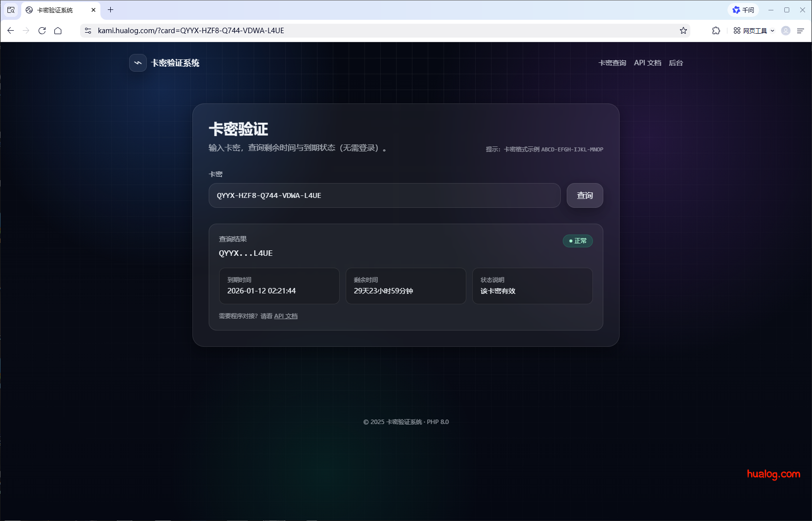
Task: Click the 卡密 card key input field
Action: [384, 195]
